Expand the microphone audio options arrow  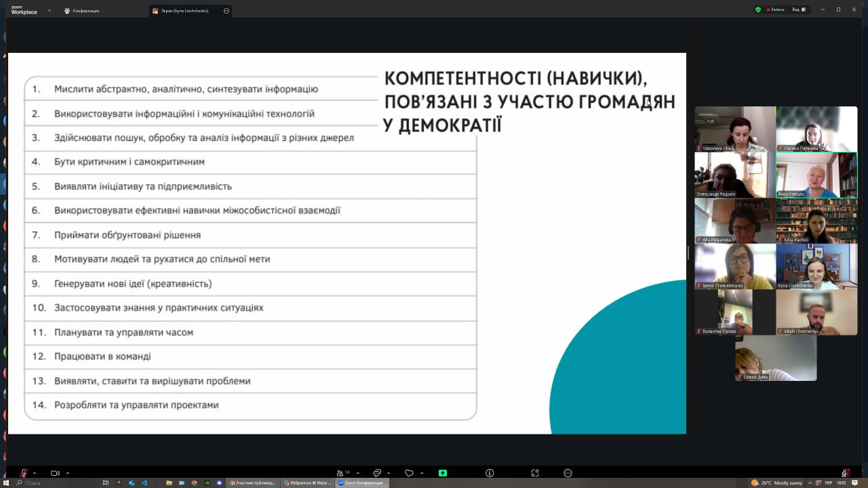coord(35,473)
